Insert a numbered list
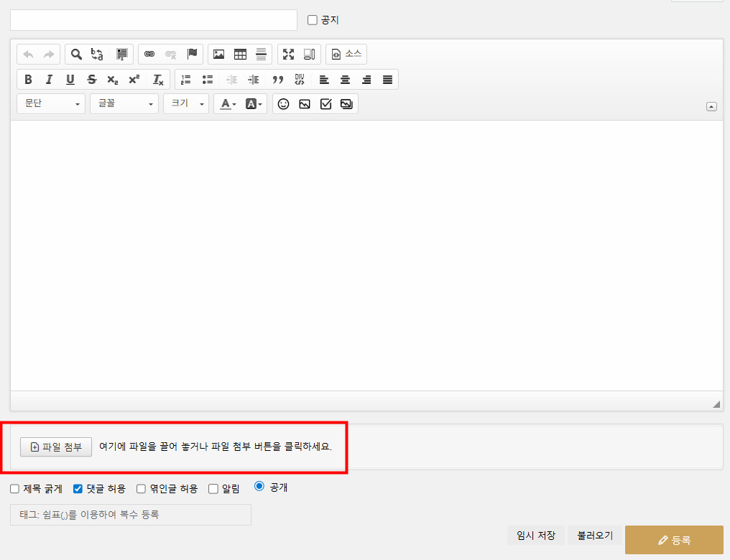Image resolution: width=730 pixels, height=560 pixels. (186, 80)
